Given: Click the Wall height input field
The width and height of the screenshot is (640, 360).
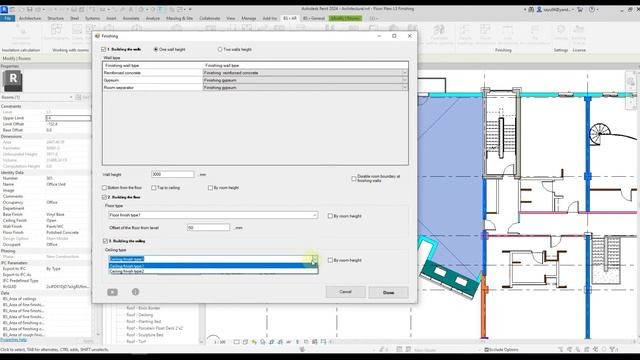Looking at the screenshot, I should [x=173, y=174].
